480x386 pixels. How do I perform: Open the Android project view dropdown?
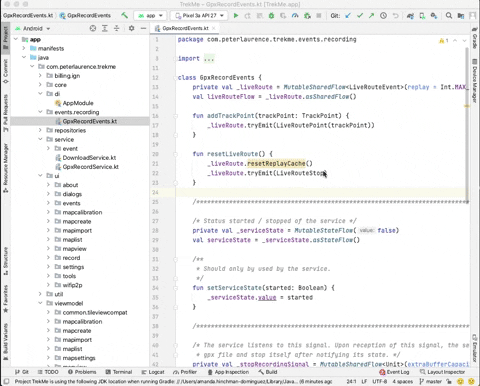click(33, 28)
